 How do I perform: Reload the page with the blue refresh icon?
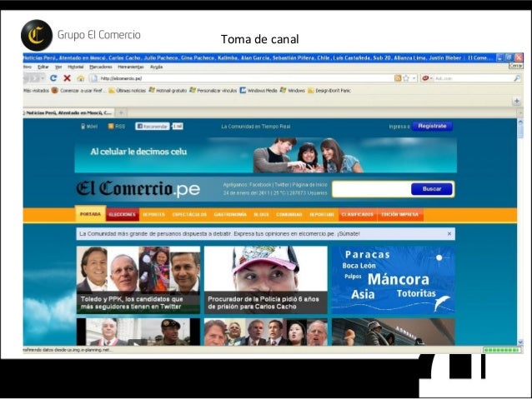point(53,78)
